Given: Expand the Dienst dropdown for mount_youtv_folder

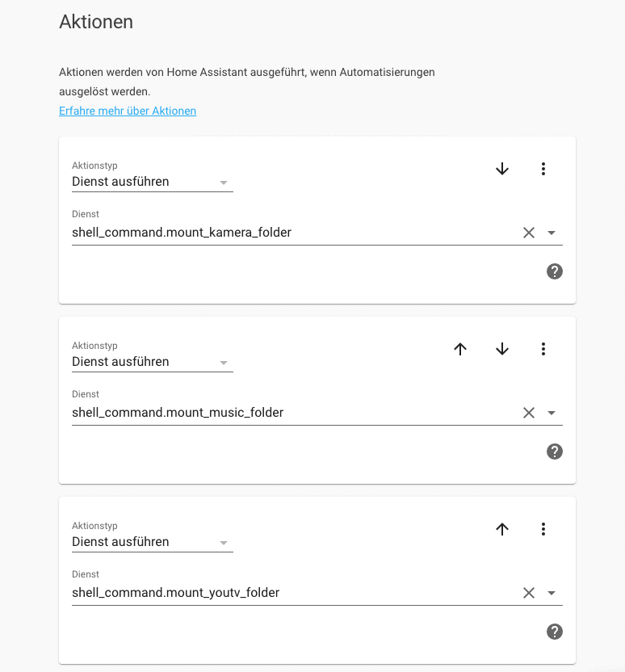Looking at the screenshot, I should click(552, 592).
